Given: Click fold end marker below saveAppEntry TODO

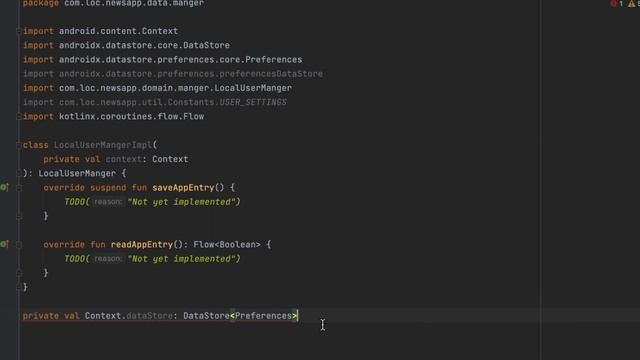Looking at the screenshot, I should coord(19,216).
